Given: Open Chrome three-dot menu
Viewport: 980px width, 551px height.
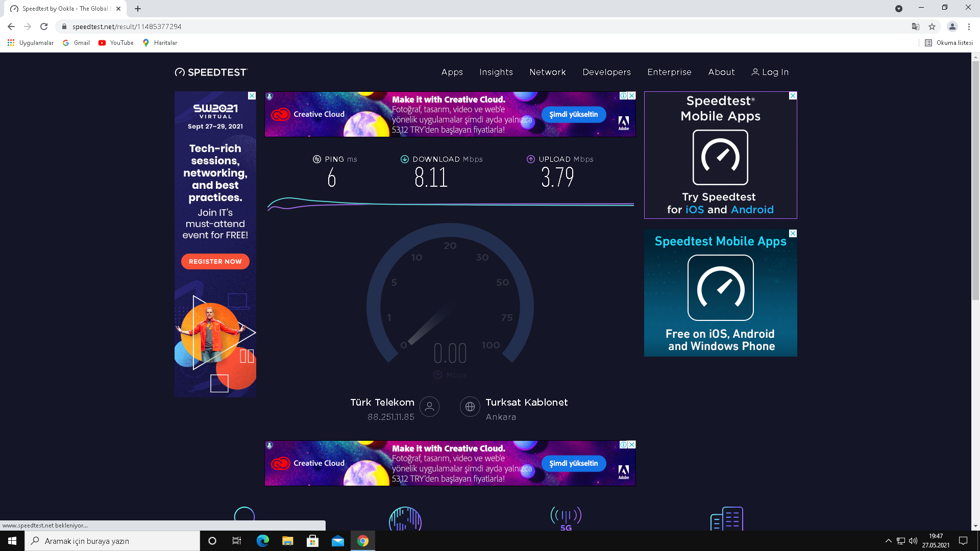Looking at the screenshot, I should [969, 27].
